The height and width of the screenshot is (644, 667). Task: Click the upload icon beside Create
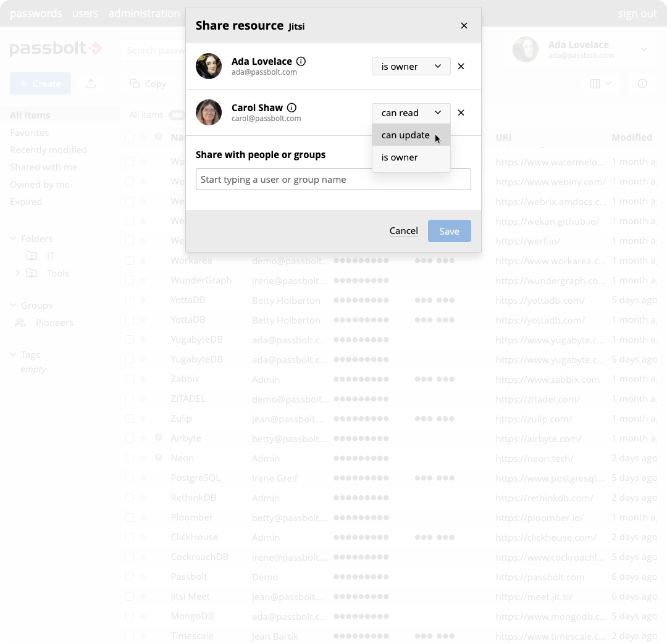[x=91, y=83]
